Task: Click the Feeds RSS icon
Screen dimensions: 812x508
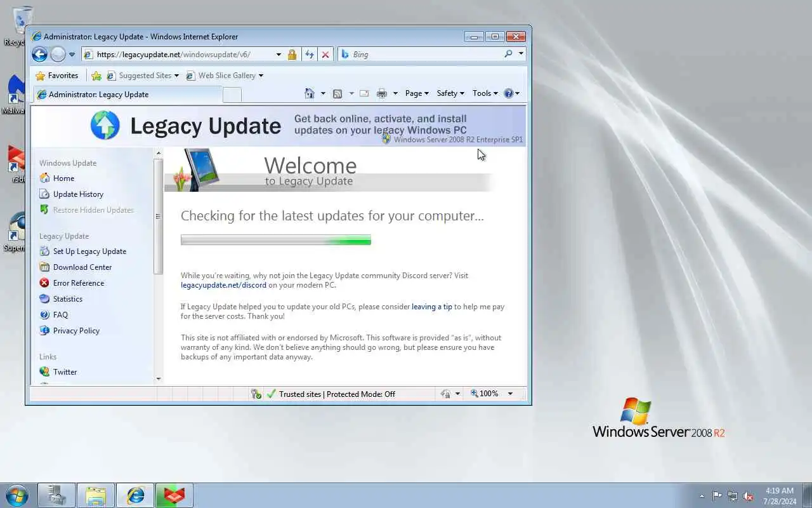Action: point(337,93)
